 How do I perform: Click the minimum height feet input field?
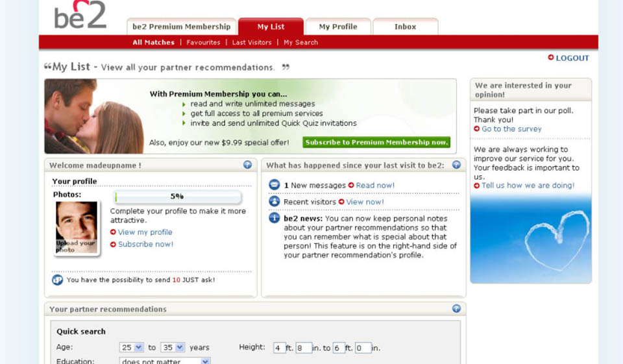[x=279, y=348]
